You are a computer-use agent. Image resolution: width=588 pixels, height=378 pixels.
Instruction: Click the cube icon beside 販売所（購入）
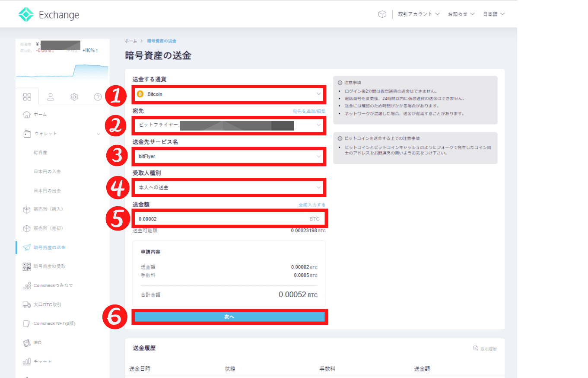[27, 209]
